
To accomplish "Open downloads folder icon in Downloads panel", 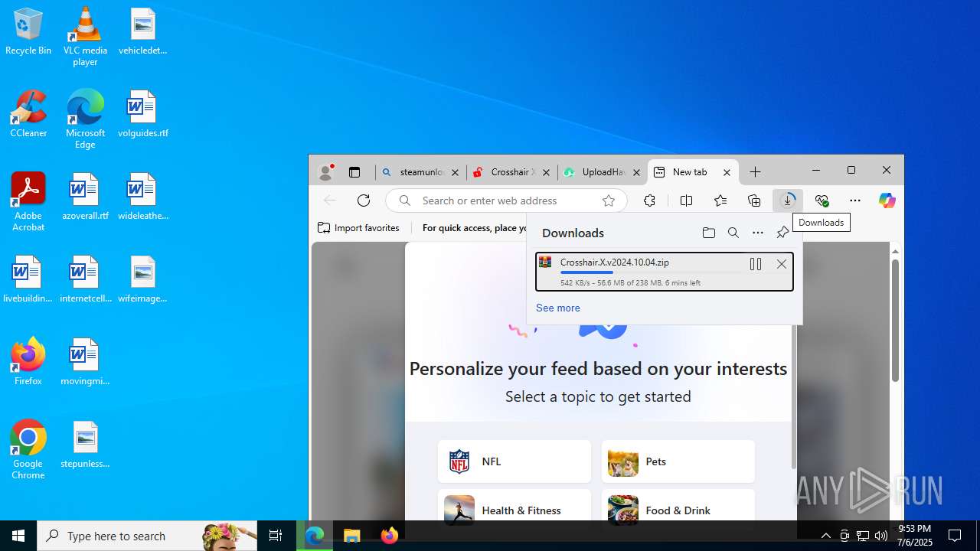I will click(709, 233).
